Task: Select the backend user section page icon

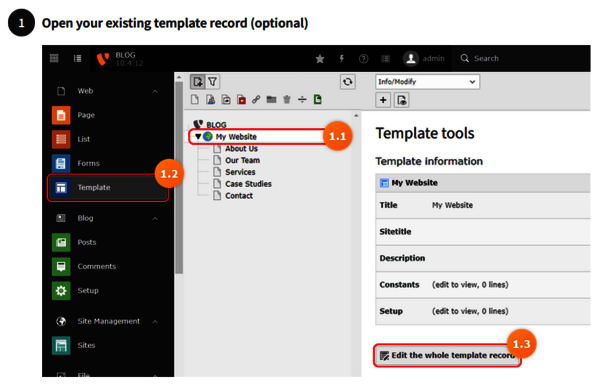Action: pyautogui.click(x=210, y=100)
